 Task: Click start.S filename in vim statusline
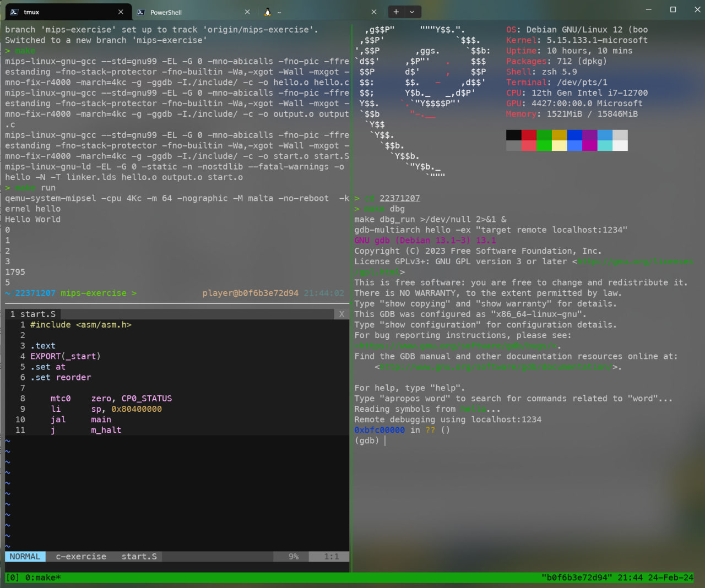pos(139,557)
